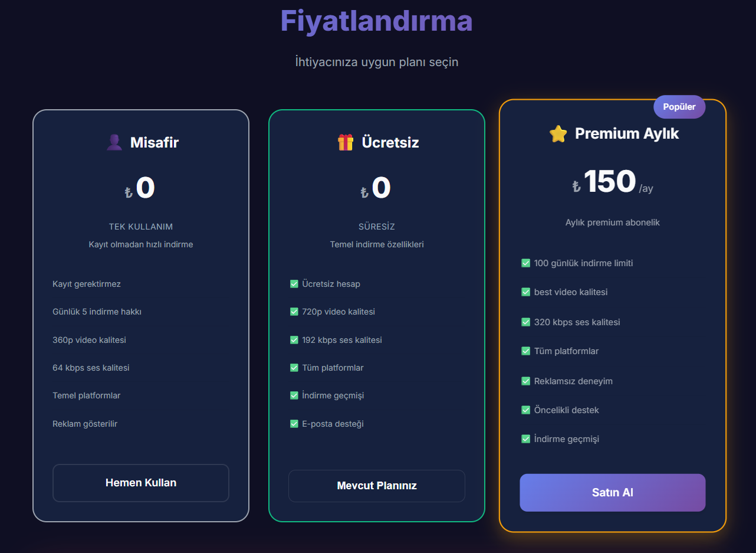Click the gift box icon beside Ücretsiz

click(346, 142)
